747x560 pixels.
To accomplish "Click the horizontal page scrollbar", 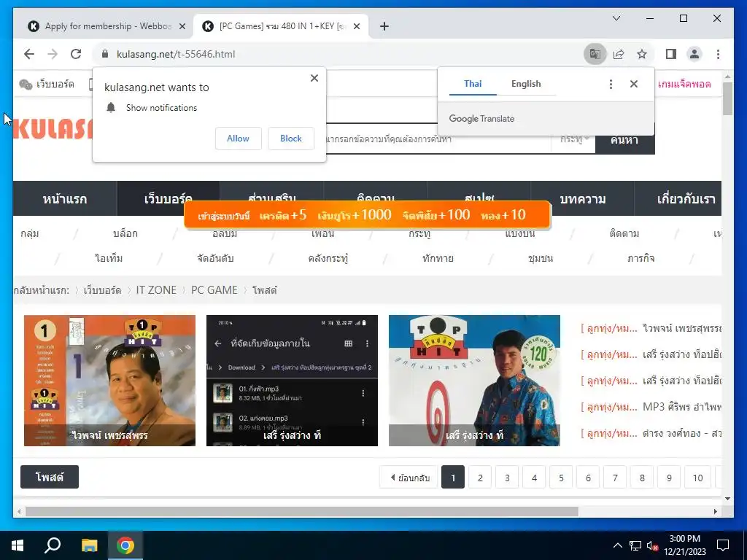I will coord(301,511).
